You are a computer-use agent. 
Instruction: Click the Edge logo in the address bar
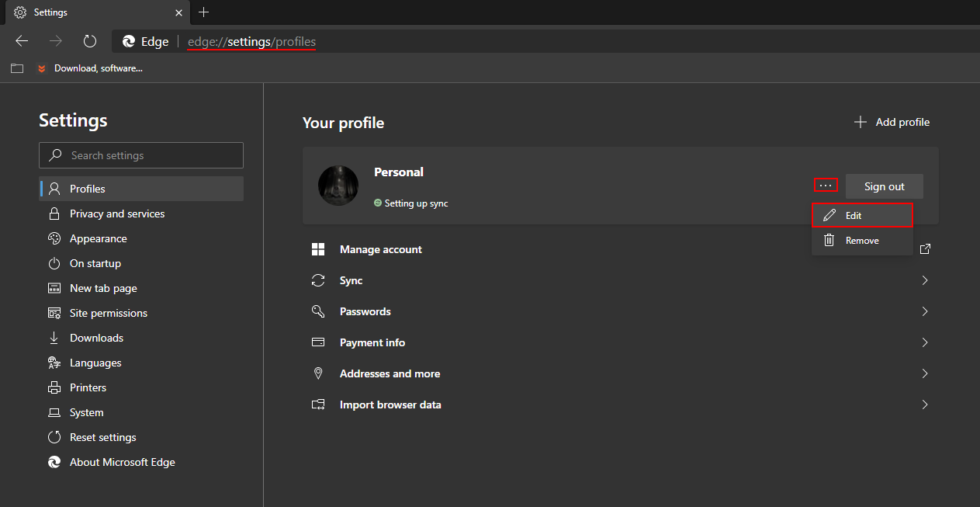click(x=129, y=42)
